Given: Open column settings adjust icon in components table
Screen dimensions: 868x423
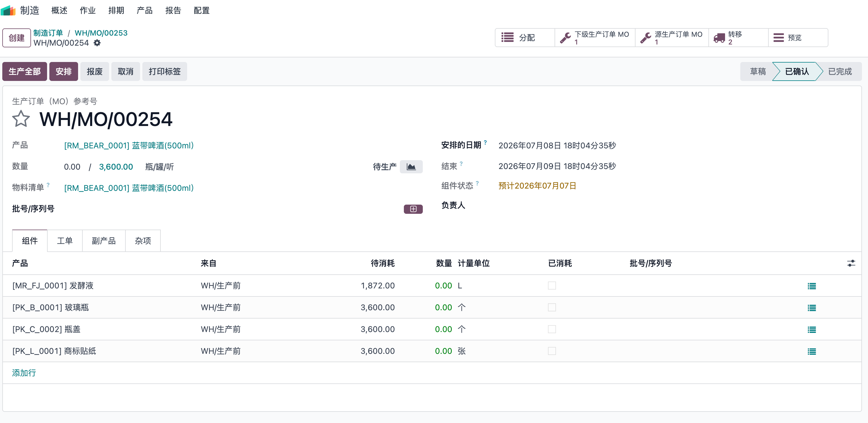Looking at the screenshot, I should pos(851,263).
